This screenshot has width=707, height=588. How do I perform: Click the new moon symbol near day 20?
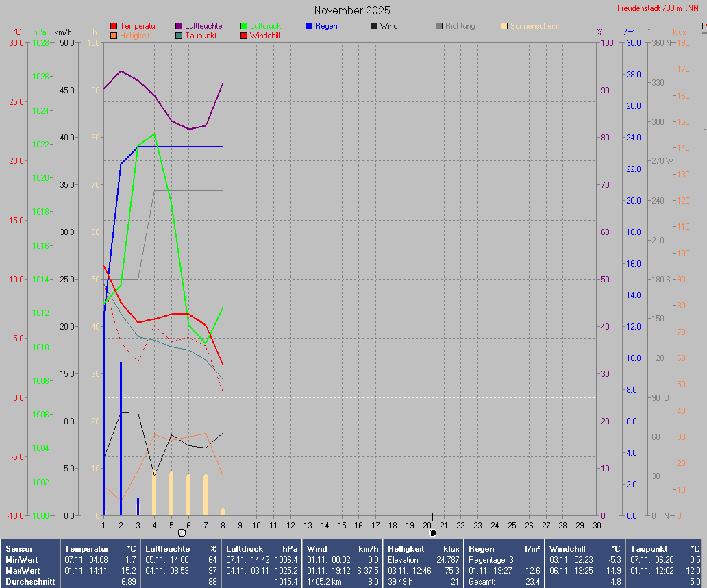432,532
